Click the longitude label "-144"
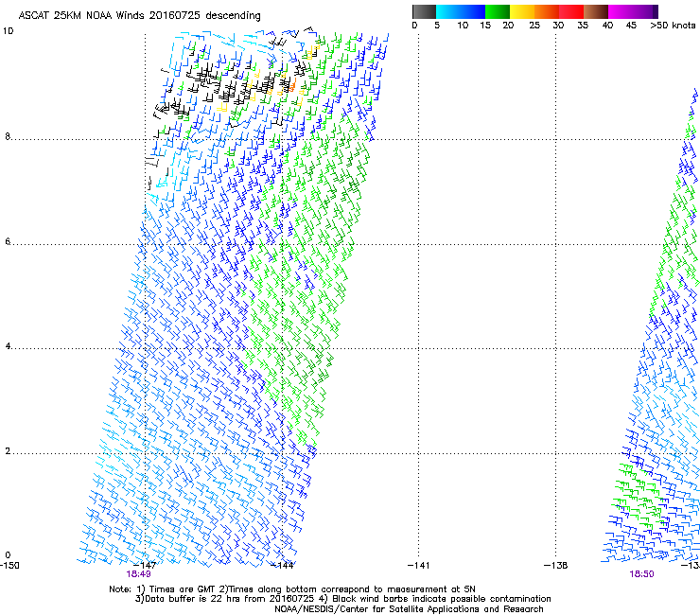The height and width of the screenshot is (615, 700). 283,566
